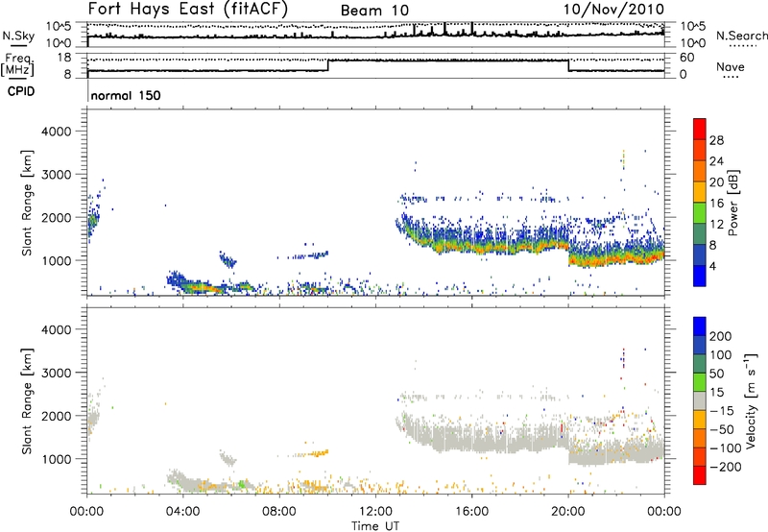Click the "08:00" time tick label
Image resolution: width=768 pixels, height=532 pixels.
[279, 512]
